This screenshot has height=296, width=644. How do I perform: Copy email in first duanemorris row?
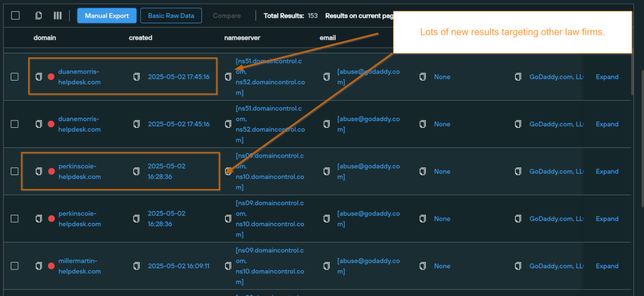point(326,77)
